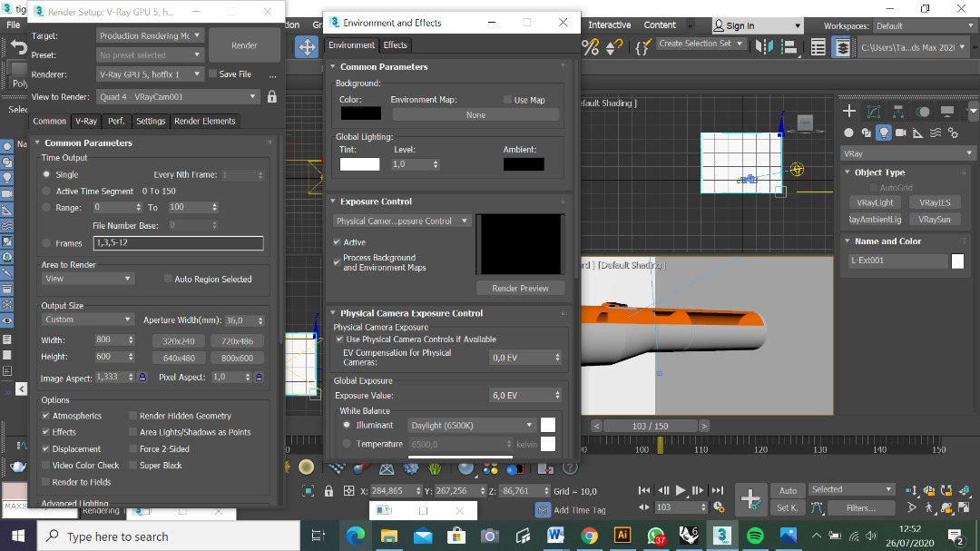
Task: Select the Temperature white balance radio
Action: [x=347, y=443]
